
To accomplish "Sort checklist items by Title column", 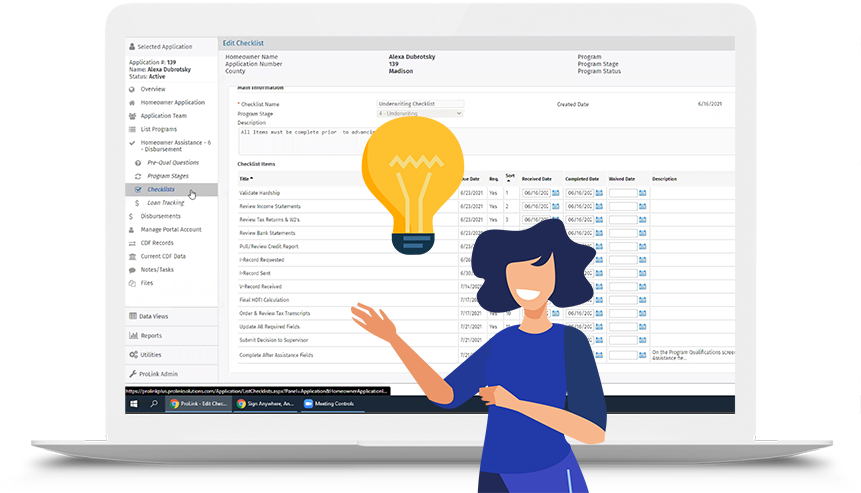I will 245,178.
